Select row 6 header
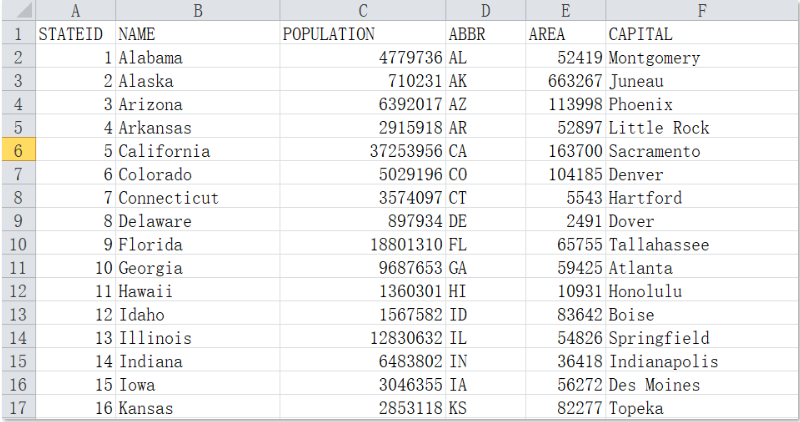 click(18, 151)
